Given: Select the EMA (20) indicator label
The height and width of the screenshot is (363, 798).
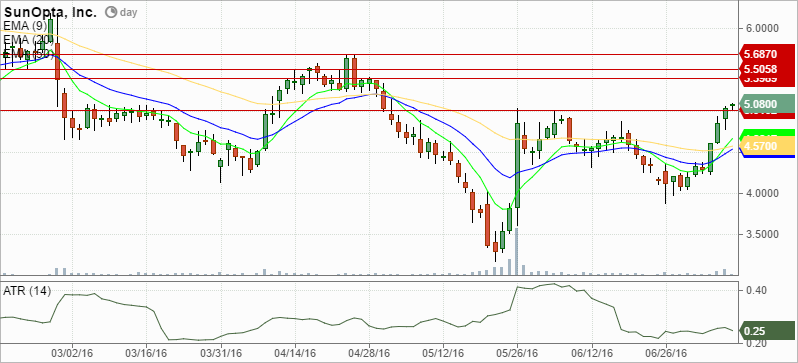Looking at the screenshot, I should tap(27, 39).
